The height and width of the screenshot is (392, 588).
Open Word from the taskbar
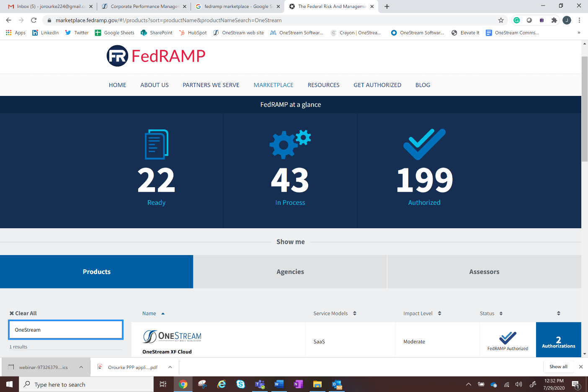[x=279, y=384]
